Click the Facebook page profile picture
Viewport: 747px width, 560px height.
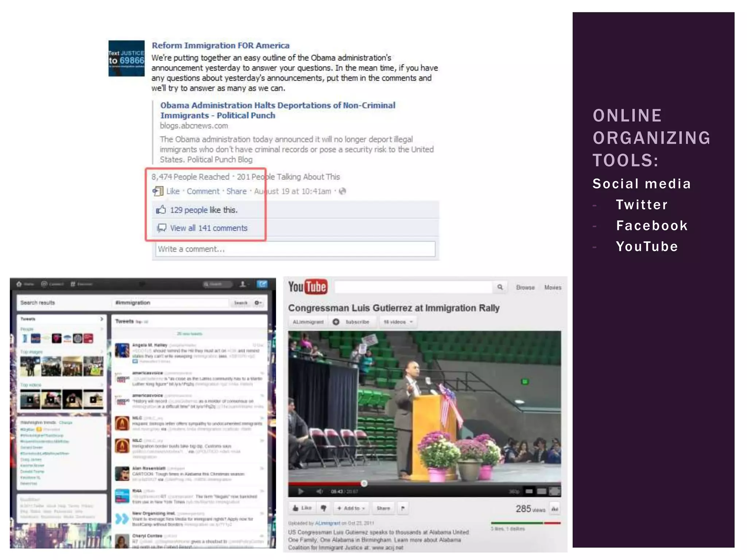126,58
